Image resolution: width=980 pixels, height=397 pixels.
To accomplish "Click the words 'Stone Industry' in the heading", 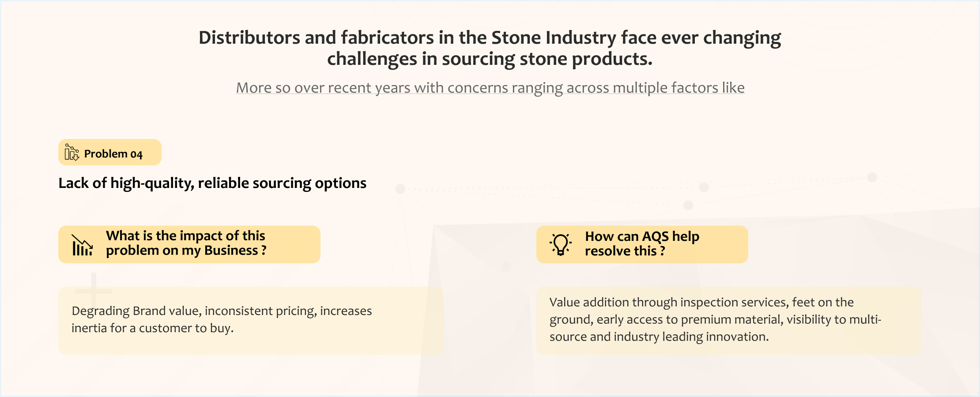I will [x=554, y=37].
